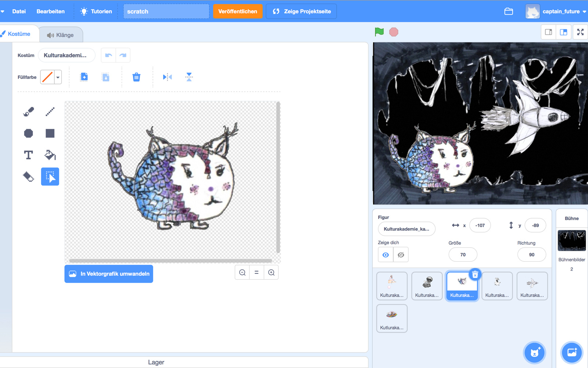Open the Bearbeiten menu
Screen dimensions: 588x368
point(51,11)
